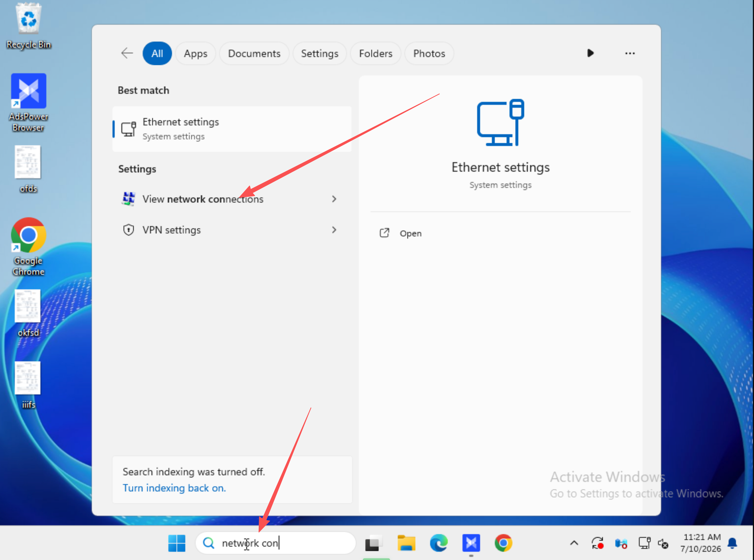Open the notification bell
This screenshot has width=754, height=560.
click(x=732, y=543)
